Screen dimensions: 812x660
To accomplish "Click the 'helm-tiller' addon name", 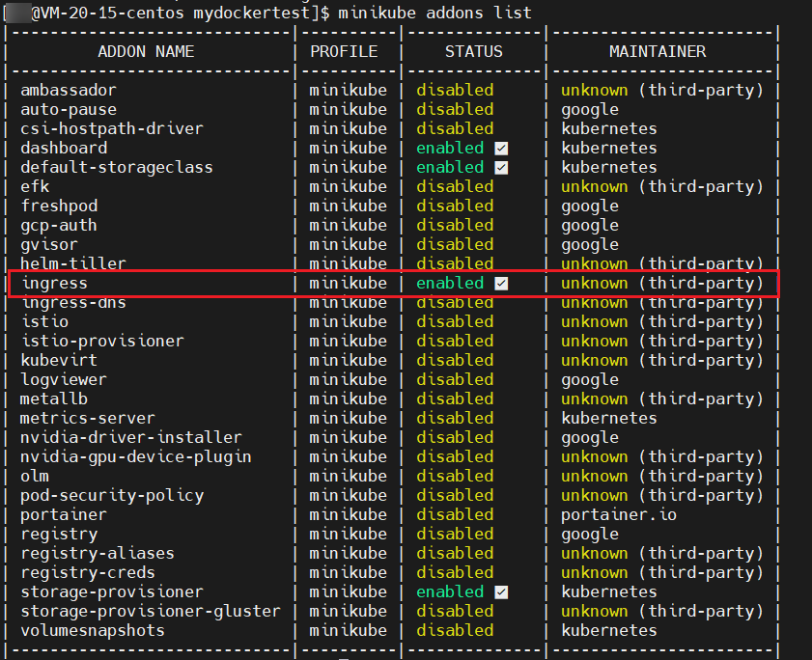I will pos(73,263).
